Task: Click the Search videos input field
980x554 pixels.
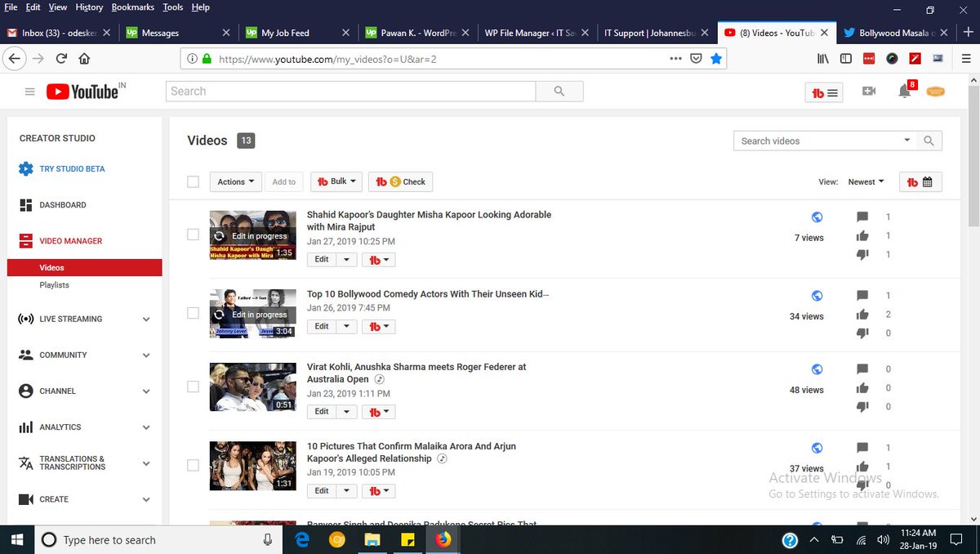Action: (817, 141)
